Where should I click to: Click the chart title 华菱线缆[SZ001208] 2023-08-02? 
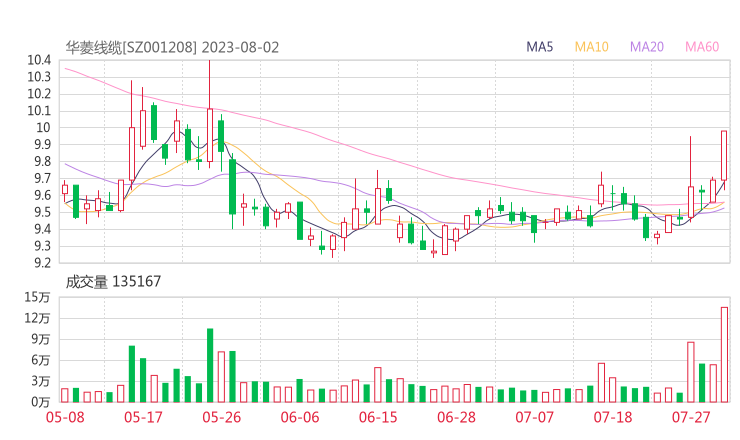172,48
